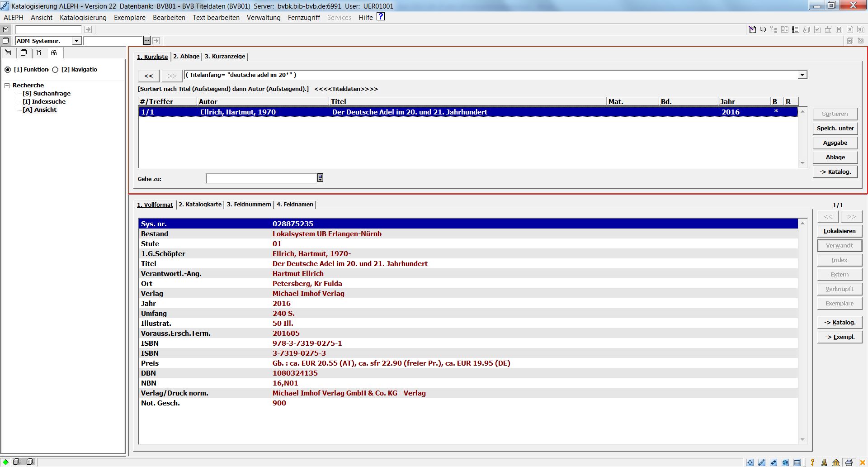The width and height of the screenshot is (868, 467).
Task: Collapse the Recherche tree node
Action: click(7, 86)
